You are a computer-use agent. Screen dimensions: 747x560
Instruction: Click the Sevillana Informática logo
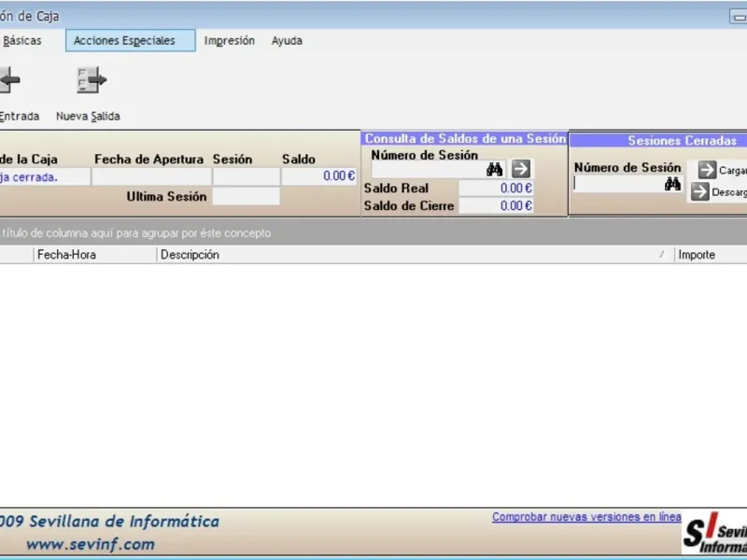(x=714, y=533)
